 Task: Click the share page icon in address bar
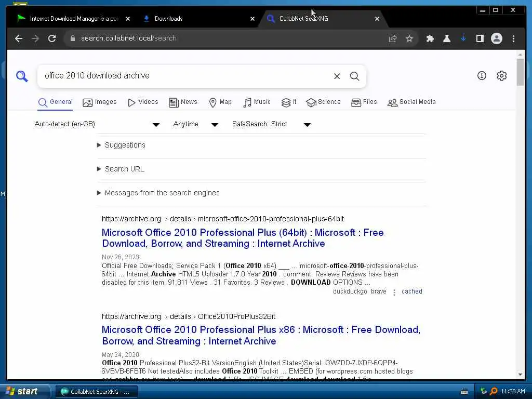[x=393, y=38]
